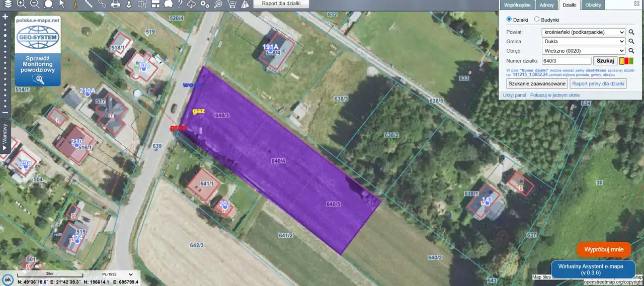Open the shopping cart icon

point(231,5)
